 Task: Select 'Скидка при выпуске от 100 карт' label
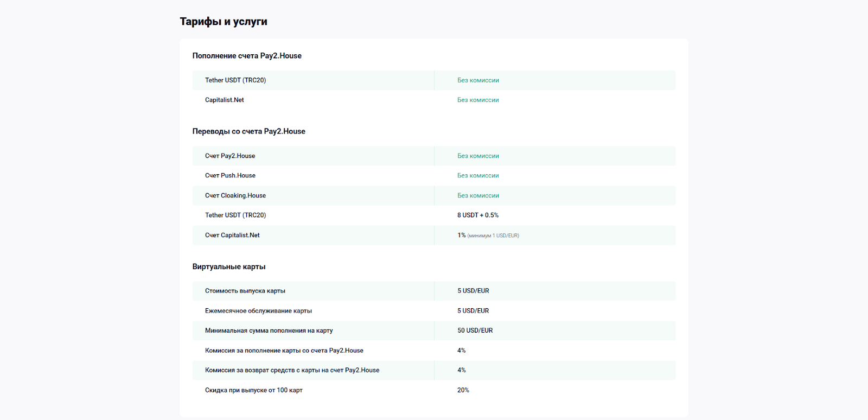[x=254, y=390]
